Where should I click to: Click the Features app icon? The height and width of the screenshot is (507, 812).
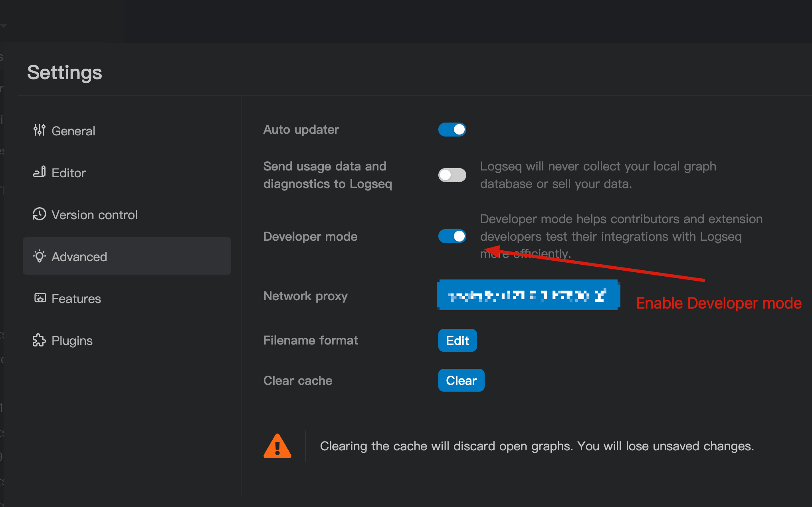click(x=40, y=298)
